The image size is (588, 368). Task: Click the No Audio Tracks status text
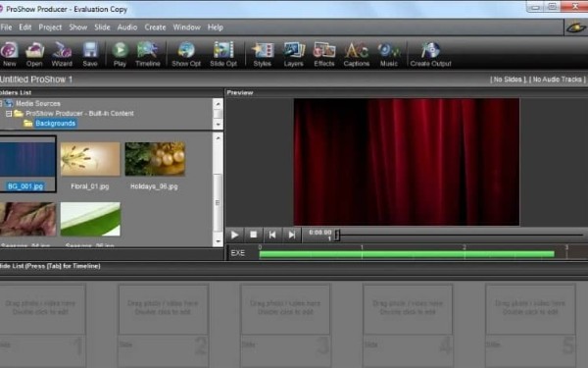pyautogui.click(x=557, y=79)
